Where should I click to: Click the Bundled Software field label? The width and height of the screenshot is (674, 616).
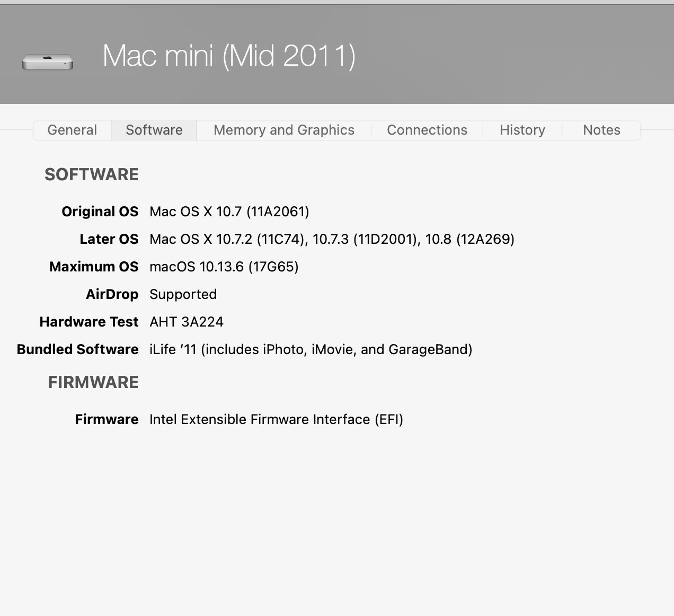[77, 349]
